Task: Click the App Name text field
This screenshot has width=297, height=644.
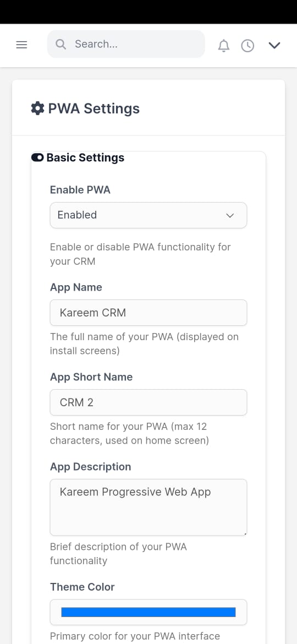Action: pos(148,313)
